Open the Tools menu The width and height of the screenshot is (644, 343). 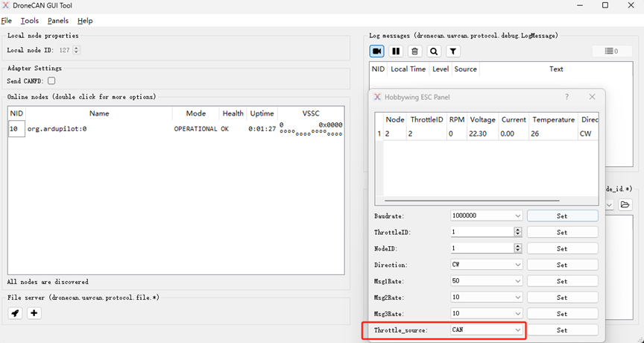pyautogui.click(x=30, y=21)
